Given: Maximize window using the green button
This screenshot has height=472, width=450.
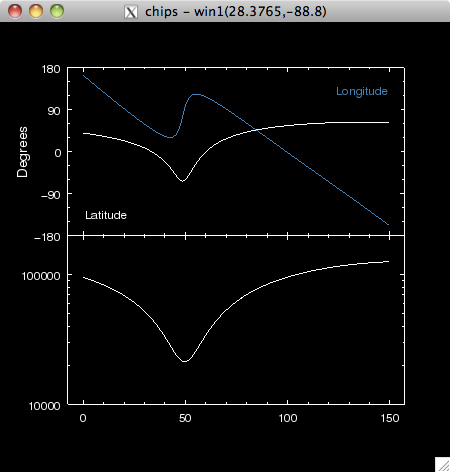Looking at the screenshot, I should [57, 11].
